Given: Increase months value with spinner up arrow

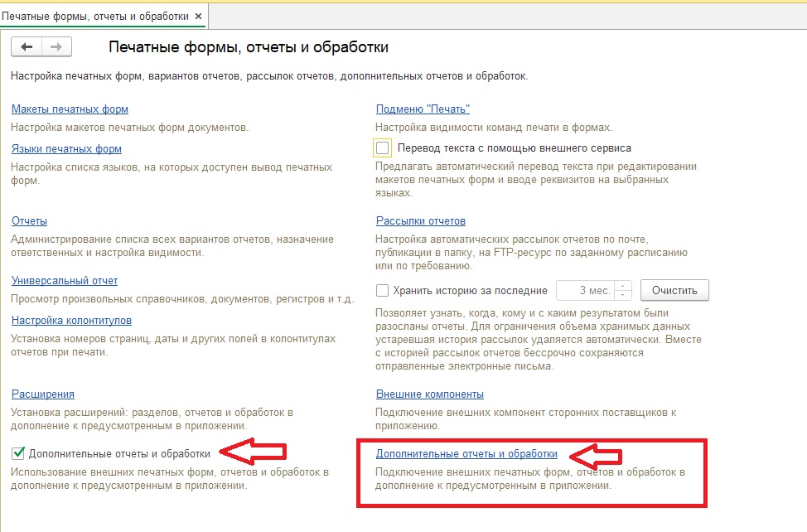Looking at the screenshot, I should 624,286.
